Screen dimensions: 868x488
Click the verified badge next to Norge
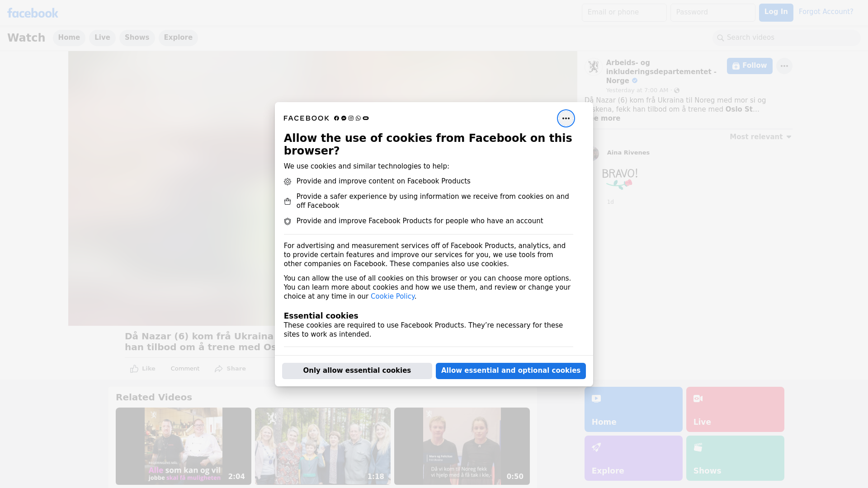point(635,81)
